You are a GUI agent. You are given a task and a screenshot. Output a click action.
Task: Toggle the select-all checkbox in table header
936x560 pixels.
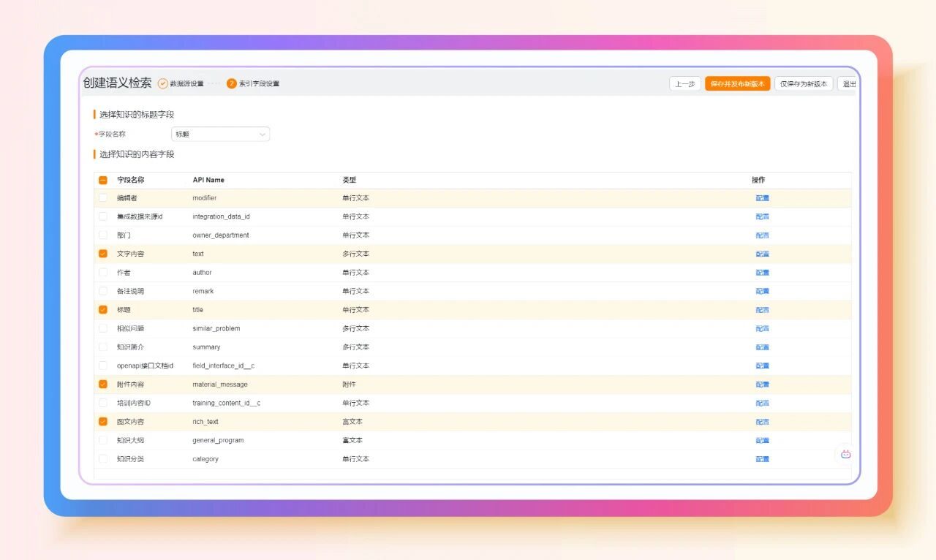(103, 180)
